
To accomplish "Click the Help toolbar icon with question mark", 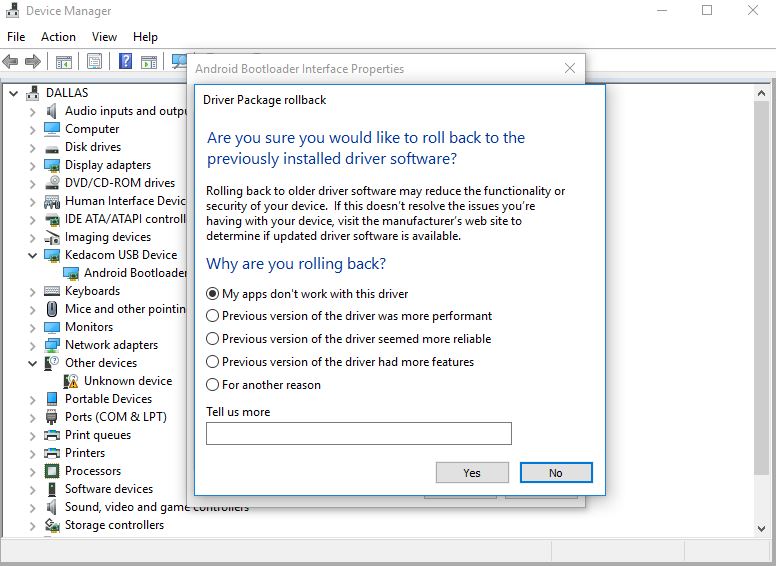I will [126, 62].
